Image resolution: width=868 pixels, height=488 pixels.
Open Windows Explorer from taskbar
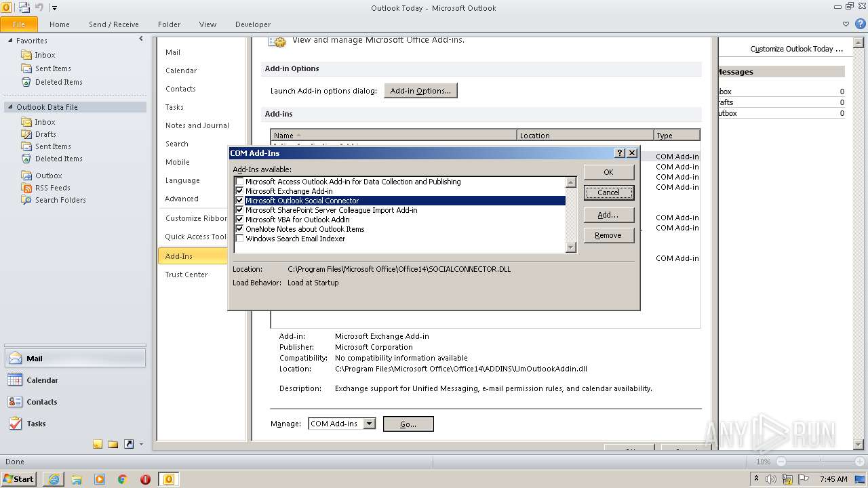click(x=77, y=479)
